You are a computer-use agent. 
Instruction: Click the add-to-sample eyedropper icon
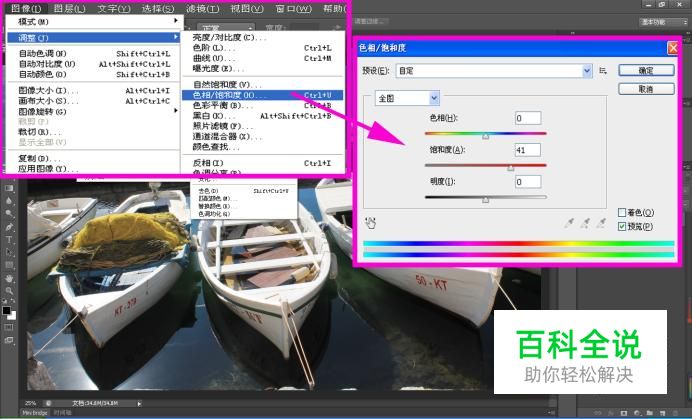[585, 223]
